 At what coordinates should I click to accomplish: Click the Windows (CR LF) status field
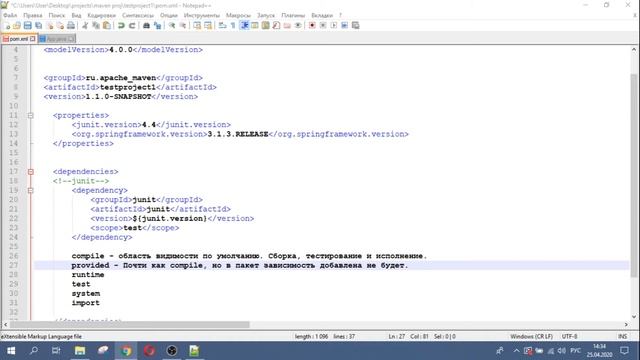pos(531,336)
